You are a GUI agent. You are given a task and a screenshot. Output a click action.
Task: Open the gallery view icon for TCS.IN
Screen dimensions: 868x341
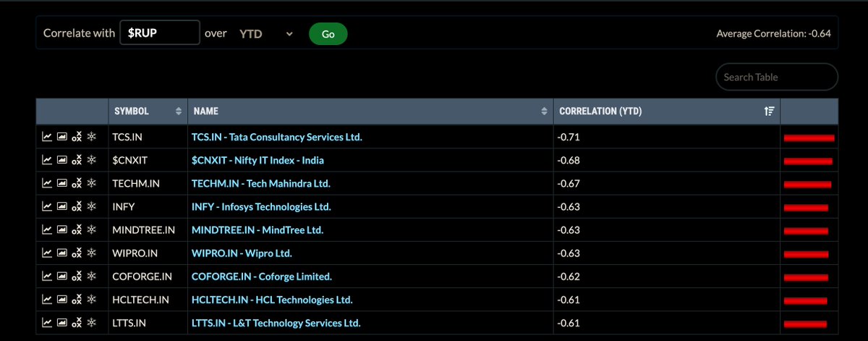pyautogui.click(x=61, y=137)
